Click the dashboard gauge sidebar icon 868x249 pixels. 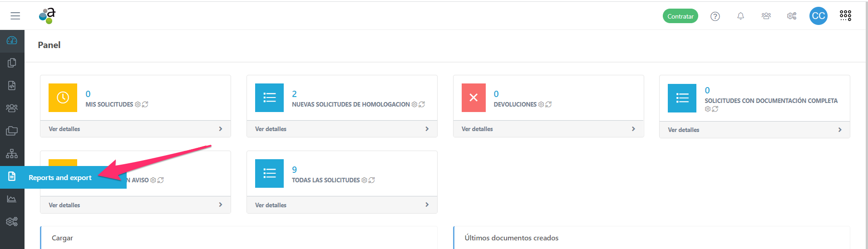[12, 40]
